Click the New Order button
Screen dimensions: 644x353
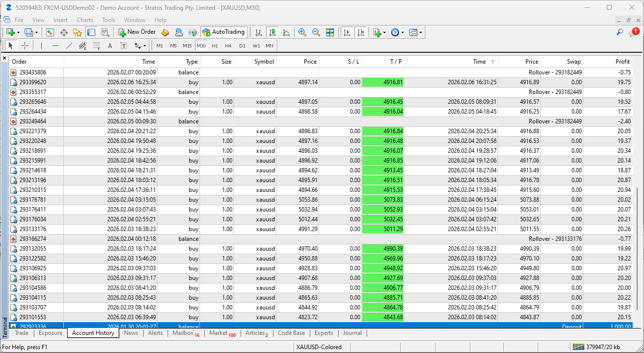coord(137,32)
